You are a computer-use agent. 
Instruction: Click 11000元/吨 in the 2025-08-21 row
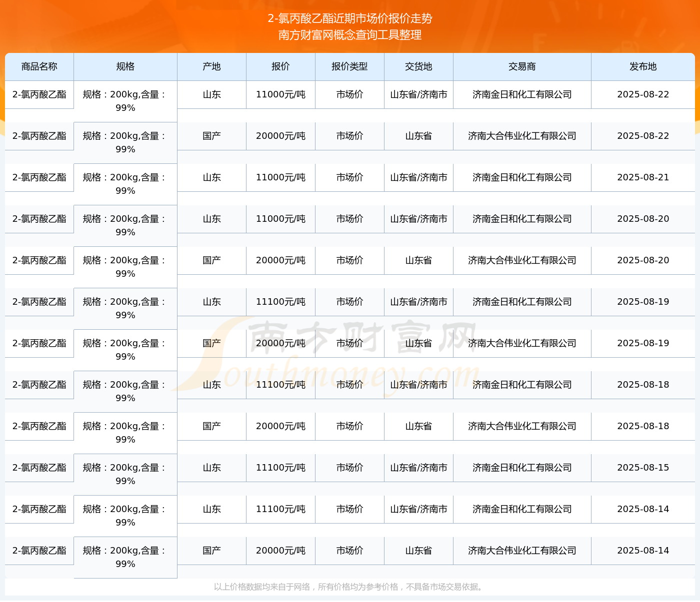tap(280, 177)
